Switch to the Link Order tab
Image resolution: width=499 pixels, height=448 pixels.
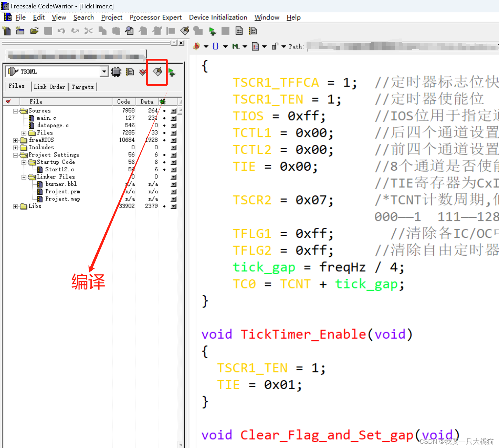click(49, 86)
